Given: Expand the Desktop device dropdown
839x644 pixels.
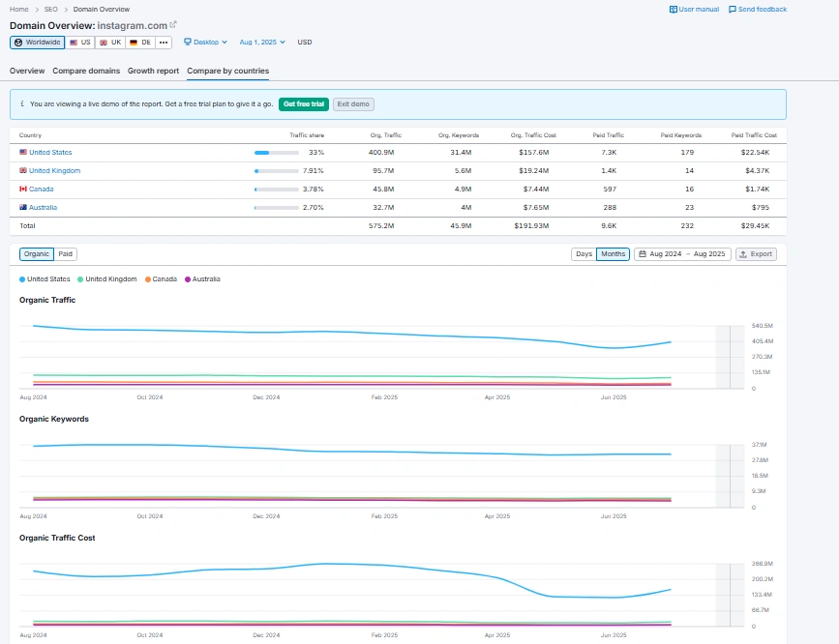Looking at the screenshot, I should (x=205, y=43).
